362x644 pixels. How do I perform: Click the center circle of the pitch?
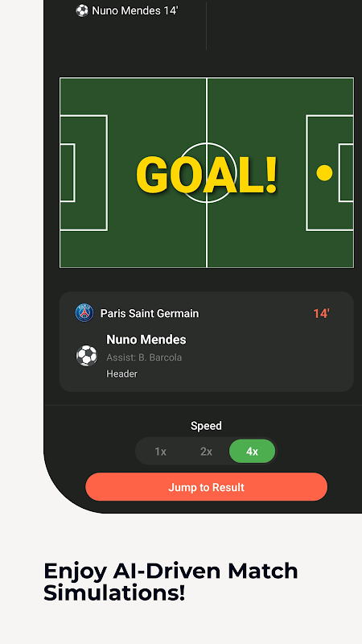(207, 172)
